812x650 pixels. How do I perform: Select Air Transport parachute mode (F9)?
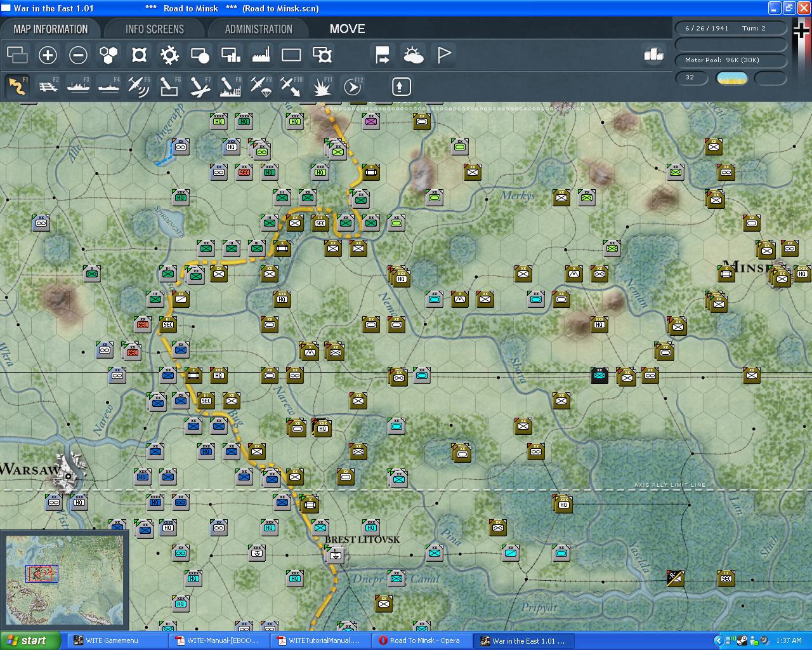pyautogui.click(x=260, y=86)
